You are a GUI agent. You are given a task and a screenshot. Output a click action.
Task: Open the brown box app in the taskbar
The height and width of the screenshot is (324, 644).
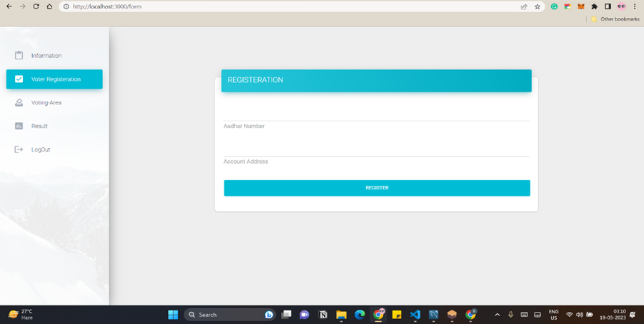(452, 315)
